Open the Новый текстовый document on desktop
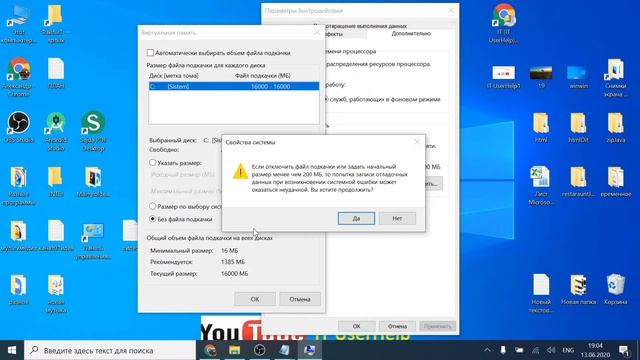 click(541, 293)
